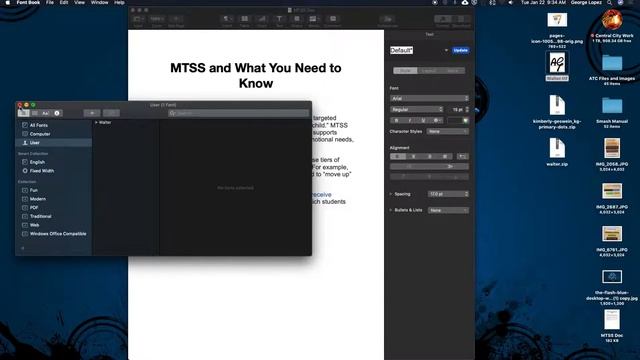
Task: Open Spacing value dropdown
Action: pos(448,194)
